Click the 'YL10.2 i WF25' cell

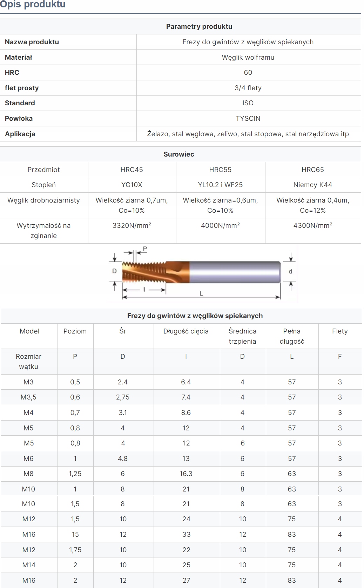tap(220, 185)
